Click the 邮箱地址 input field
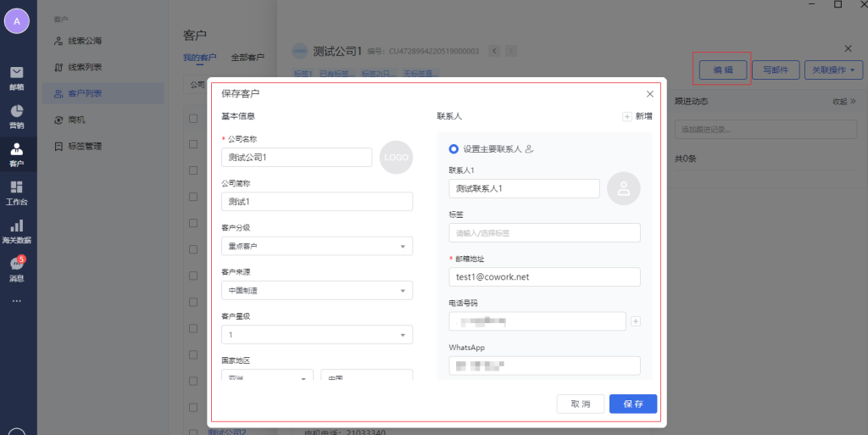This screenshot has height=435, width=868. (544, 276)
